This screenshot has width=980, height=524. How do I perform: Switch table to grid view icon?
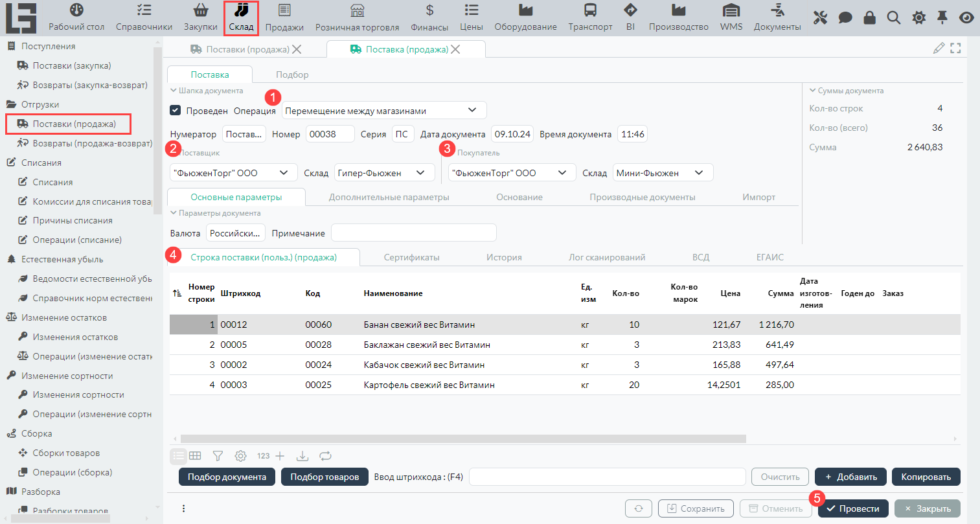click(195, 456)
